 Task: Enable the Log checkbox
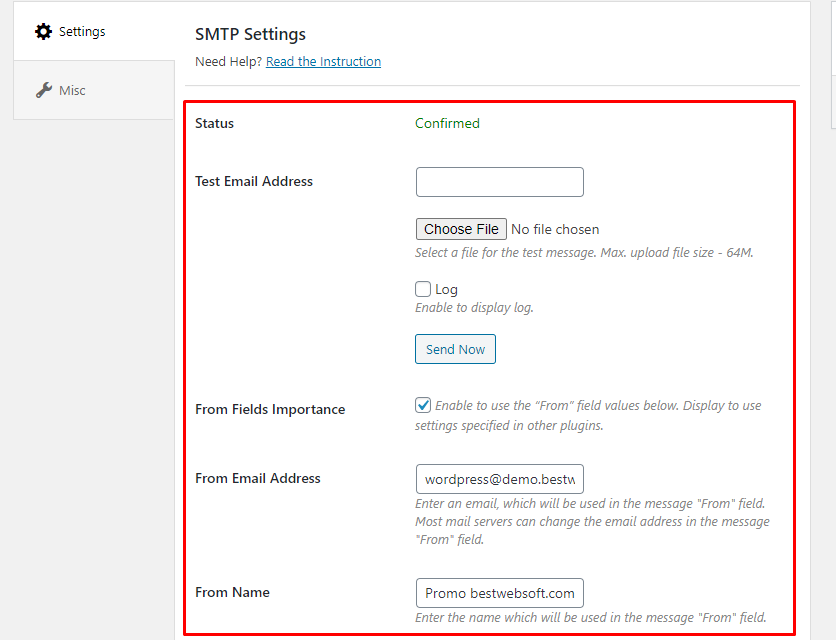(423, 289)
